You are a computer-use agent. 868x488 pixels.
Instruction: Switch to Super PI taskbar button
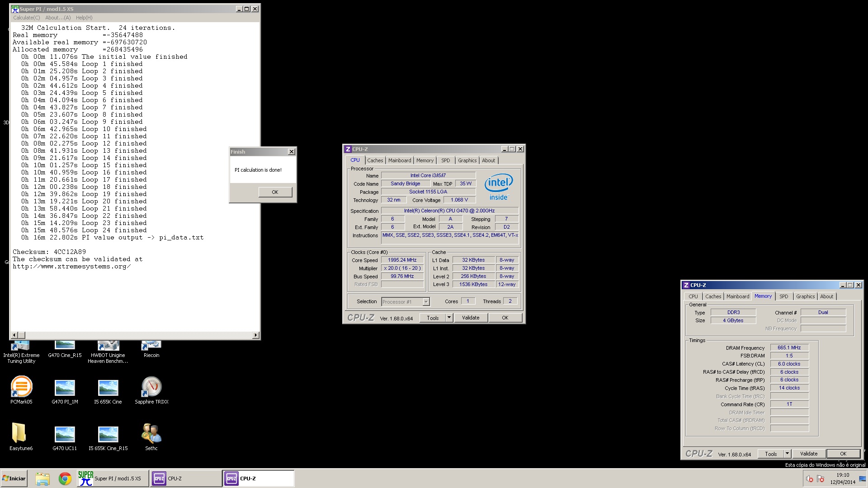(113, 479)
